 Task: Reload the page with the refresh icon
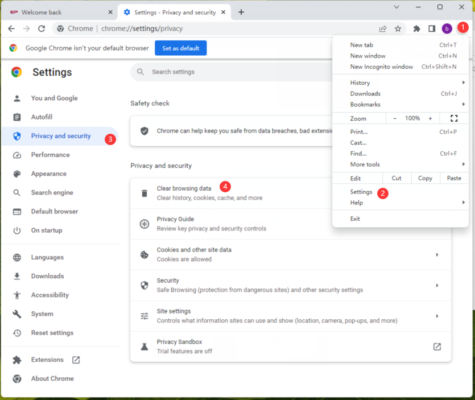[41, 29]
